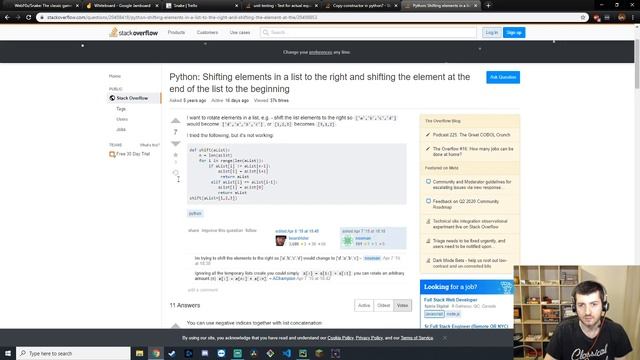Click the Stack Overflow logo
Image resolution: width=640 pixels, height=360 pixels.
point(133,33)
